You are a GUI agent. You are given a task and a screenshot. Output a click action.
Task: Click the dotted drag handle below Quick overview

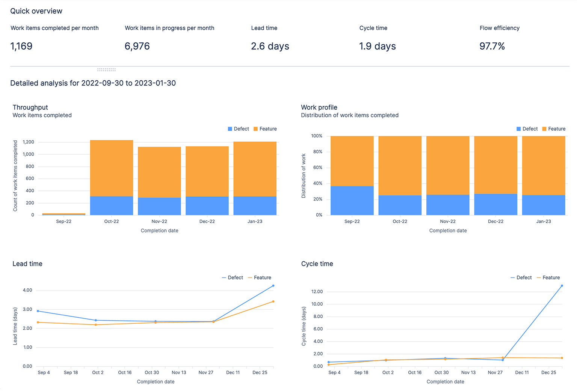pos(106,69)
